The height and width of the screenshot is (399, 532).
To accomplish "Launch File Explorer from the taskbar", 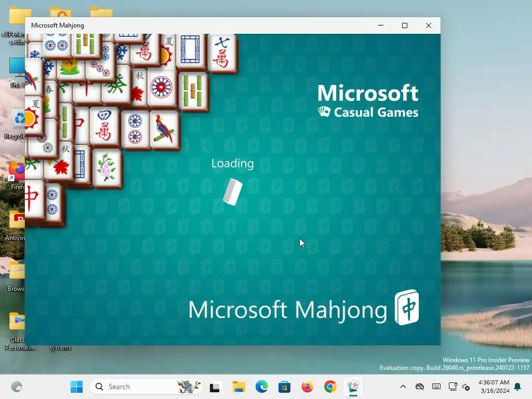I will pyautogui.click(x=239, y=387).
